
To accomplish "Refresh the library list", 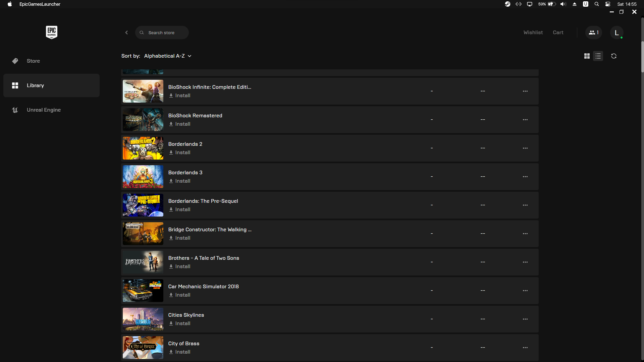I will pos(614,56).
